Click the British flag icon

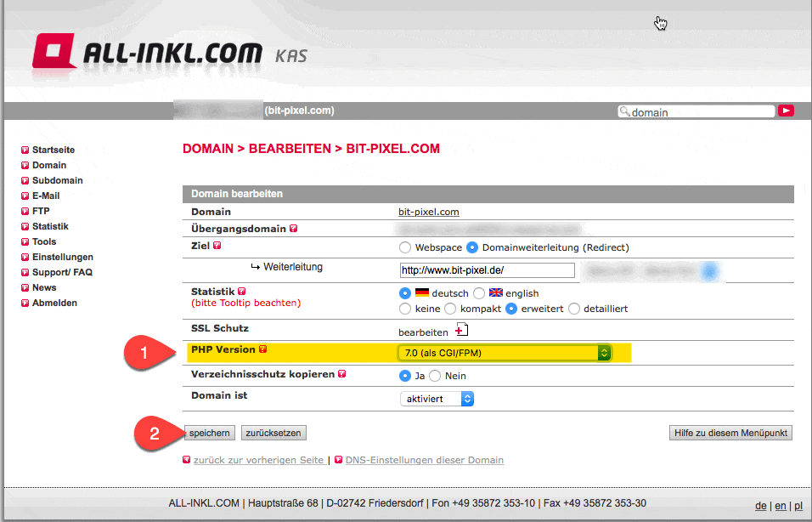(495, 292)
